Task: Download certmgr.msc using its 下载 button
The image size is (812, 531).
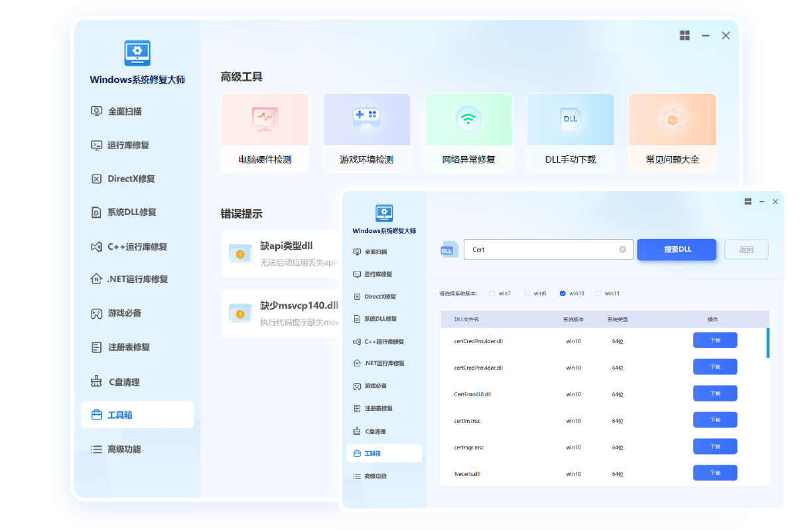Action: click(x=715, y=447)
